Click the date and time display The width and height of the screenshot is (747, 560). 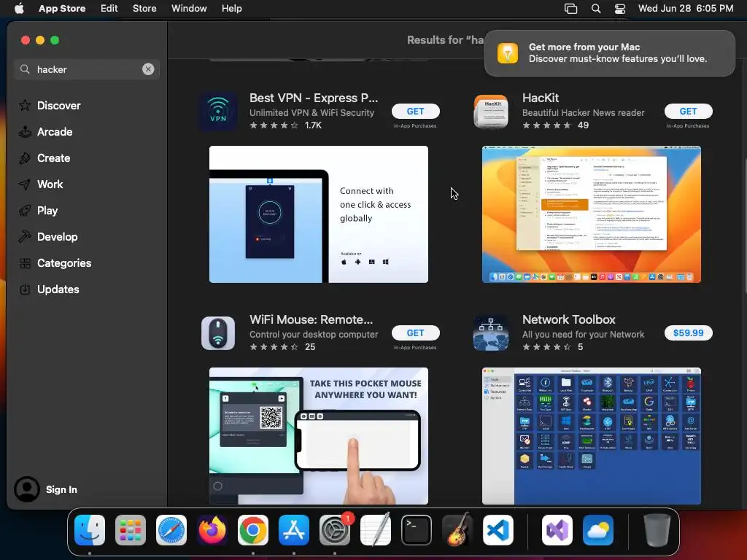[x=686, y=8]
